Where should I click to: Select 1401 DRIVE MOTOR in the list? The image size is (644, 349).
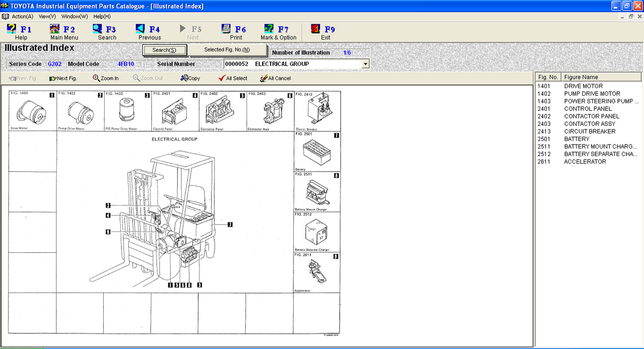[589, 86]
